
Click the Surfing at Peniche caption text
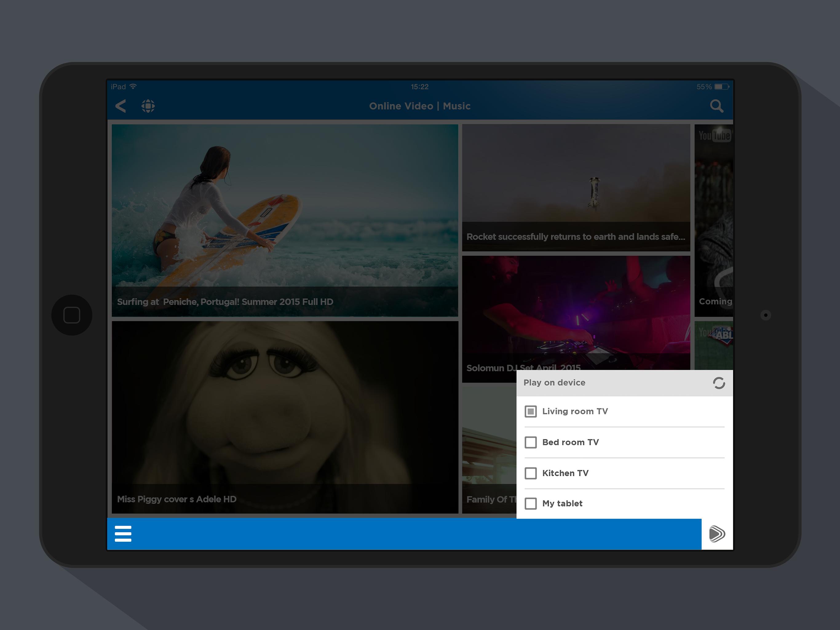click(x=225, y=302)
